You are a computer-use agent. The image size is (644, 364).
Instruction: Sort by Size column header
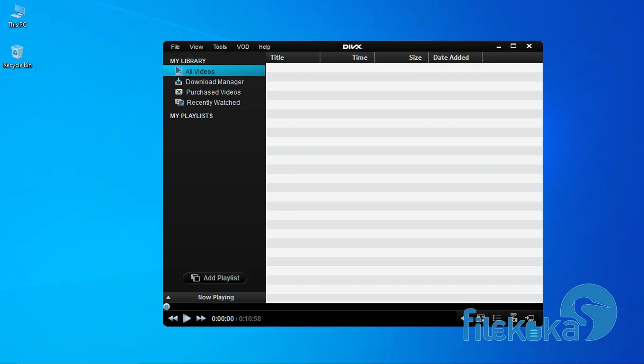click(x=402, y=57)
